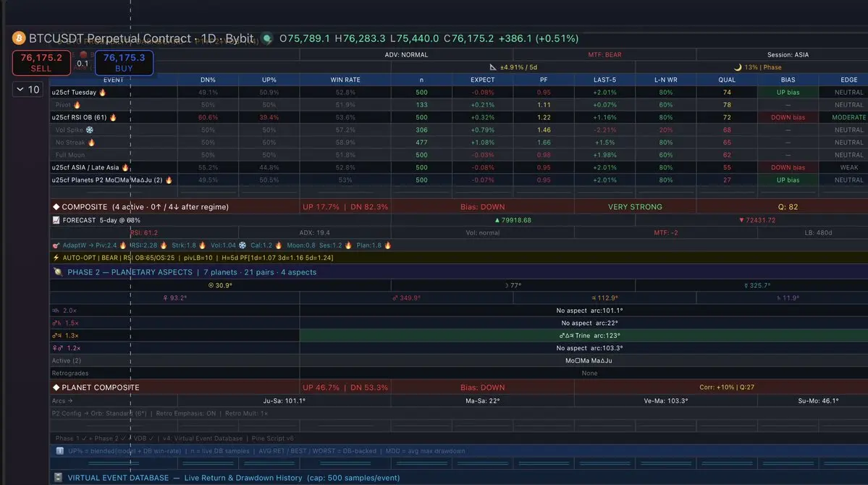Open the BTCUSDT Perpetual Contract symbol title
This screenshot has width=868, height=485.
(x=141, y=39)
